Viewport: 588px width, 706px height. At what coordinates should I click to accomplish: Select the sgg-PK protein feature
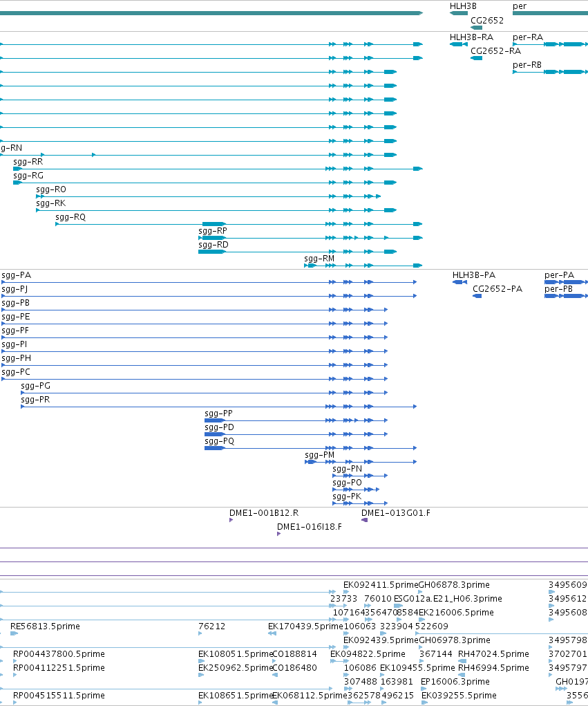click(360, 503)
